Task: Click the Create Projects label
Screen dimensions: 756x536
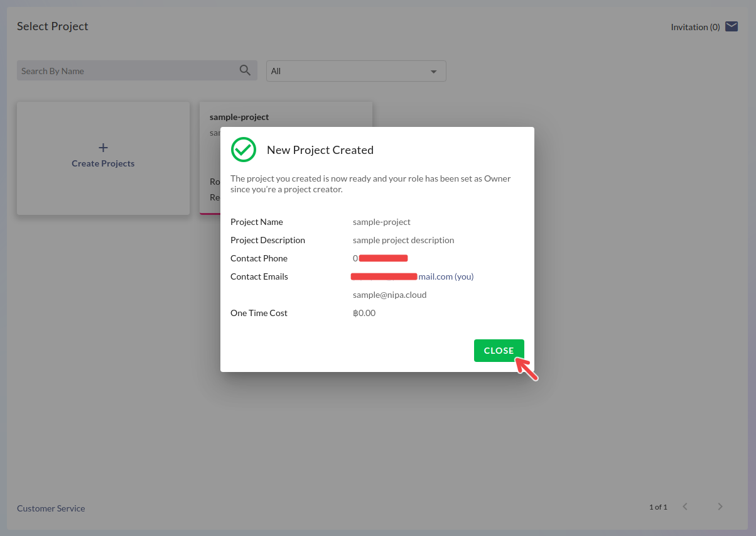Action: [x=103, y=163]
